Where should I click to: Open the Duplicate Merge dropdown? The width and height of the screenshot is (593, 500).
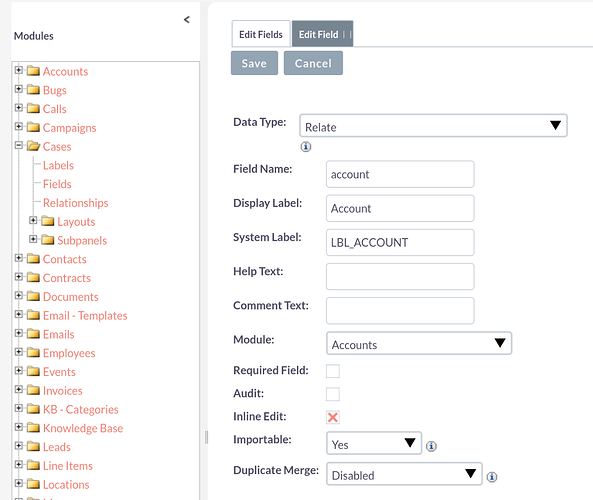404,474
